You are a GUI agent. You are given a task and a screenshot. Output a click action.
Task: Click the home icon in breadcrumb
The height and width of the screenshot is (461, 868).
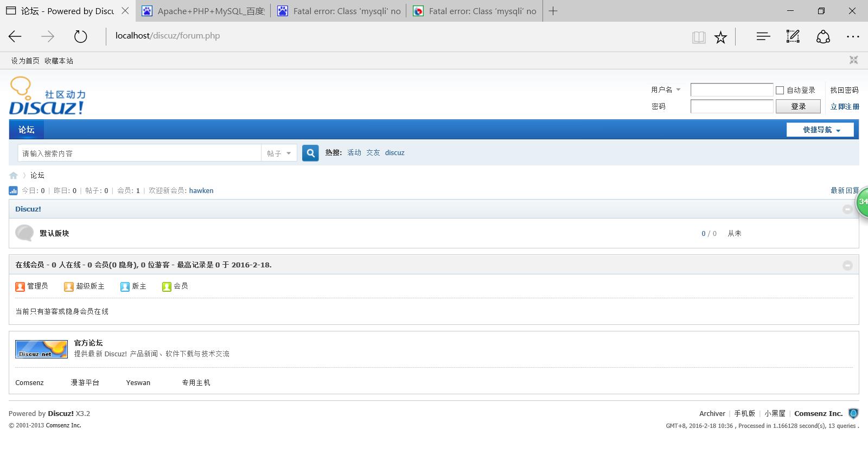point(14,175)
